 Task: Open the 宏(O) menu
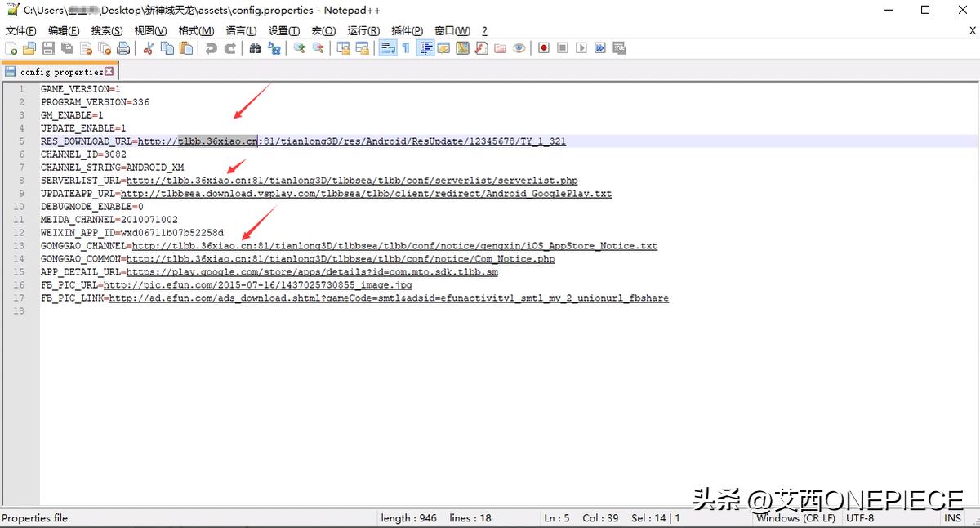tap(323, 30)
